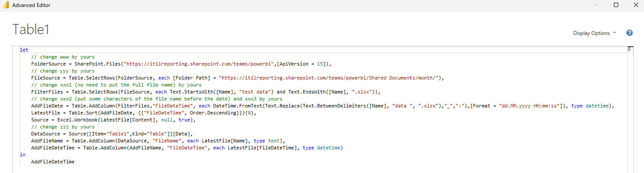Click the Power BI logo in title bar
644x173 pixels.
click(x=6, y=5)
